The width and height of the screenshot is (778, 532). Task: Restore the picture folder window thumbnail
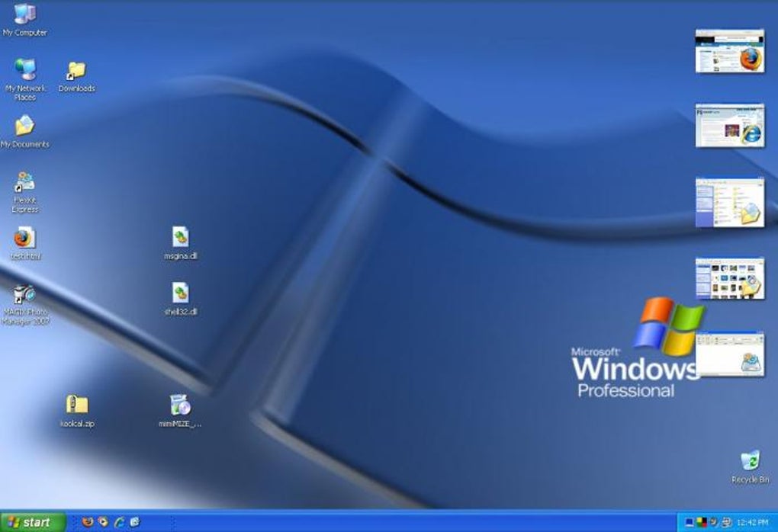point(729,278)
